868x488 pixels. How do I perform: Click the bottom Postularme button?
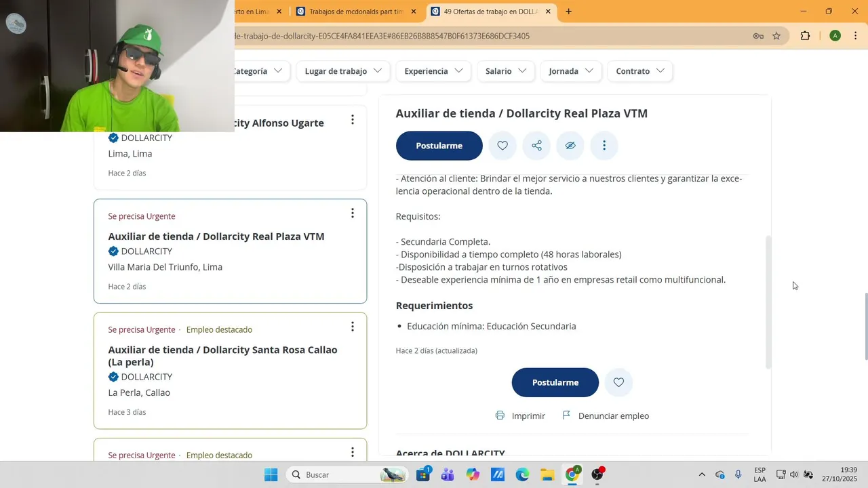point(555,382)
